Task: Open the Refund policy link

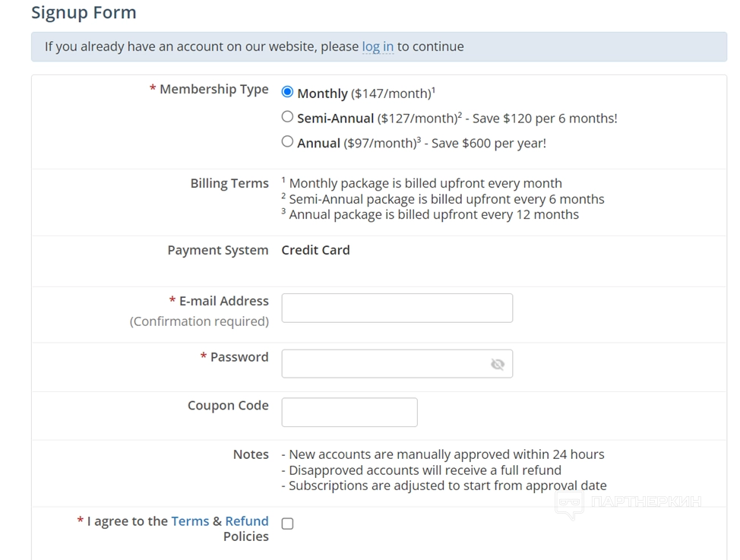Action: pos(247,521)
